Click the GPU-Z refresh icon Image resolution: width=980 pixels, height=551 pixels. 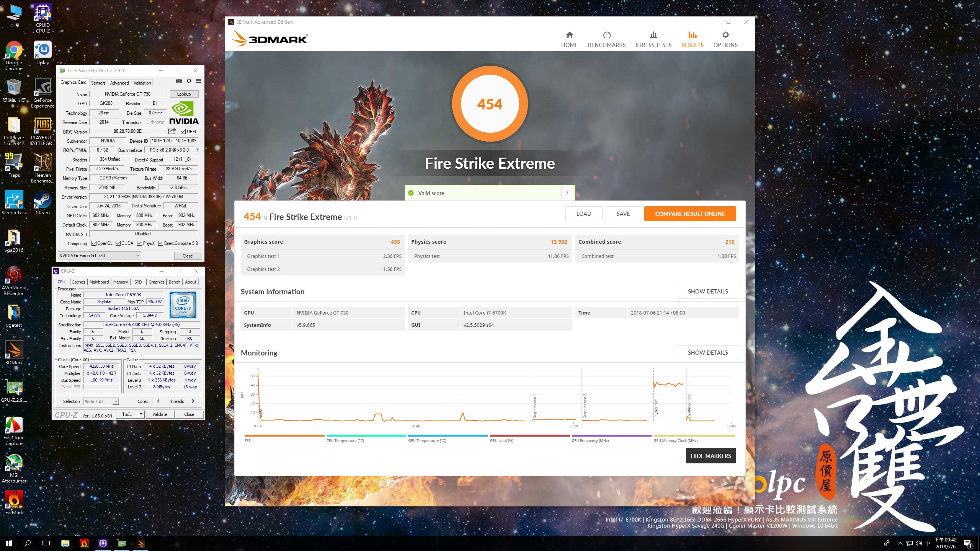click(189, 81)
